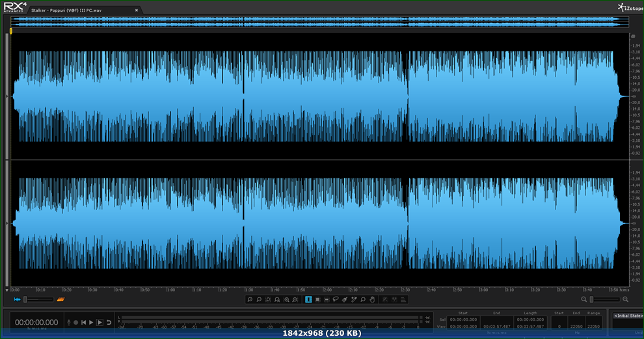This screenshot has height=339, width=644.
Task: Select the Initial State history entry
Action: click(x=628, y=316)
